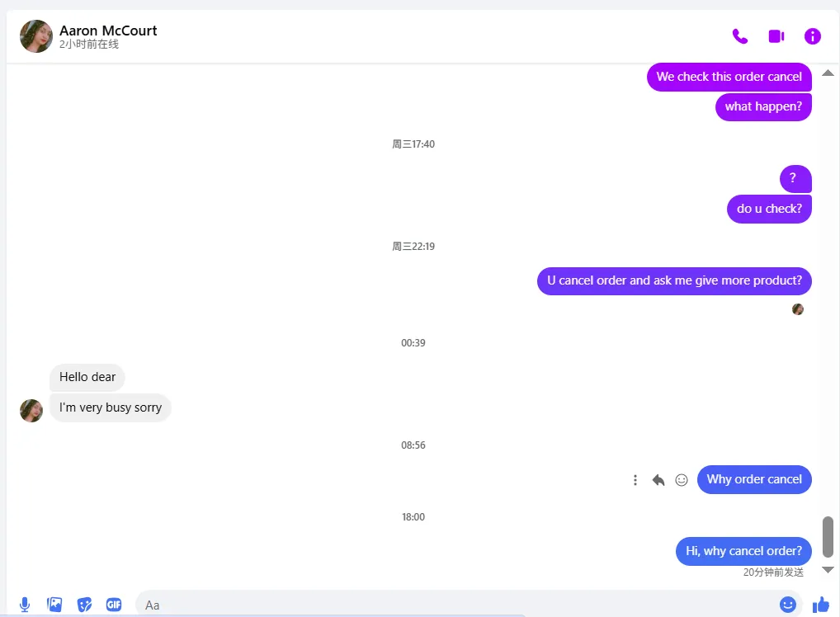Open Aaron McCourt's profile name link

[x=108, y=31]
